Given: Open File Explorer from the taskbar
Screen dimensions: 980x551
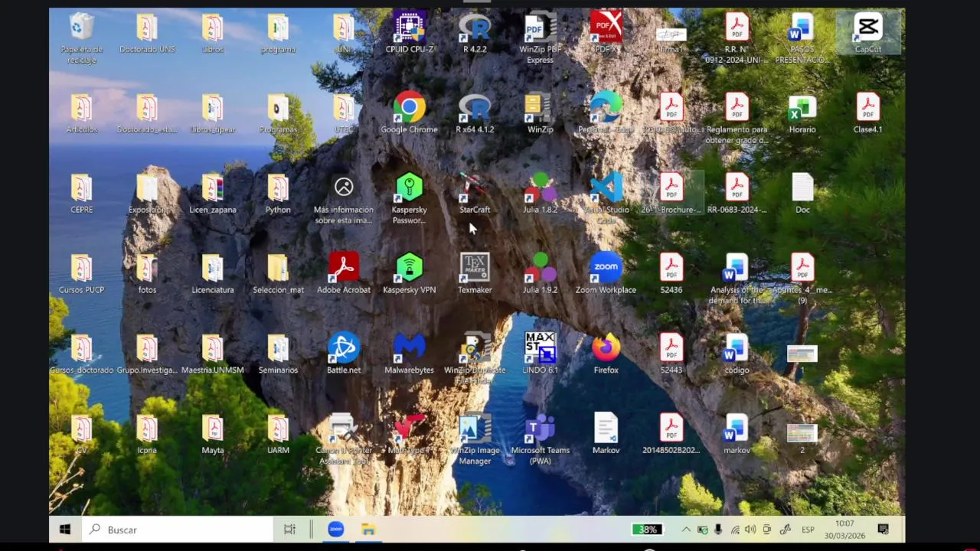Looking at the screenshot, I should [x=368, y=530].
